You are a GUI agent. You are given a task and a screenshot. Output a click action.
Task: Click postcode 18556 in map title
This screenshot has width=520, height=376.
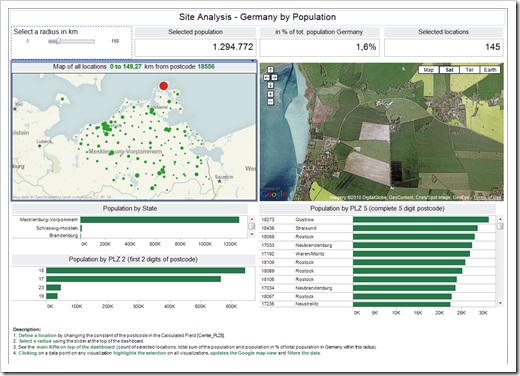206,67
